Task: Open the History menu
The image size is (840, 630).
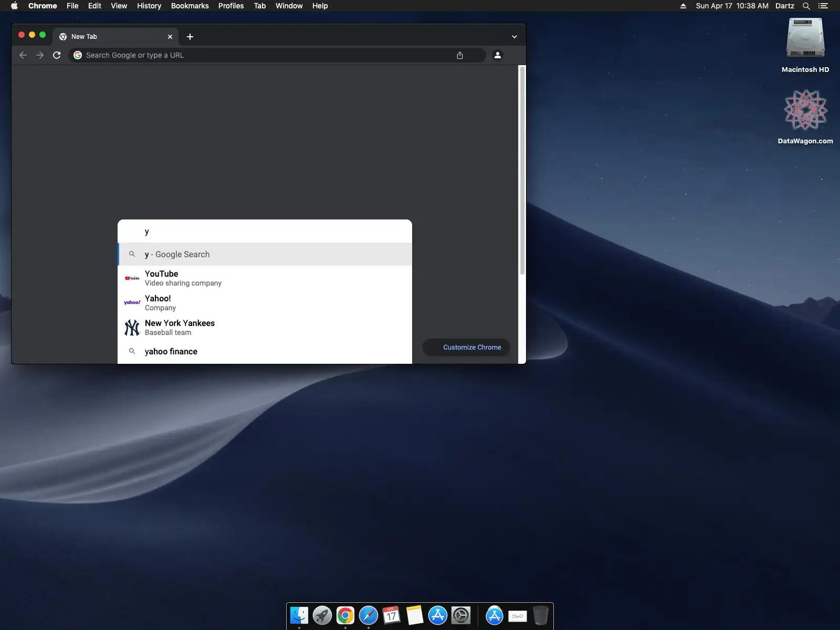Action: pyautogui.click(x=149, y=6)
